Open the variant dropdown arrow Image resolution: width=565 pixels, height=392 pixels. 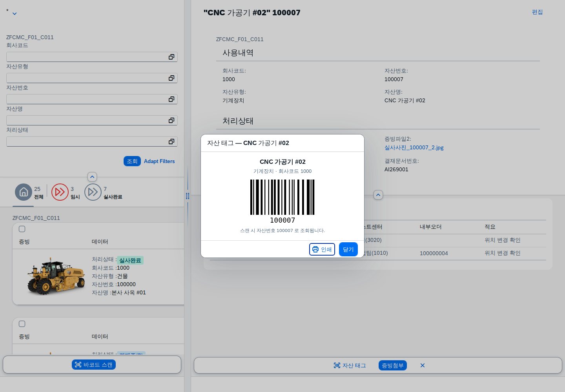click(15, 14)
